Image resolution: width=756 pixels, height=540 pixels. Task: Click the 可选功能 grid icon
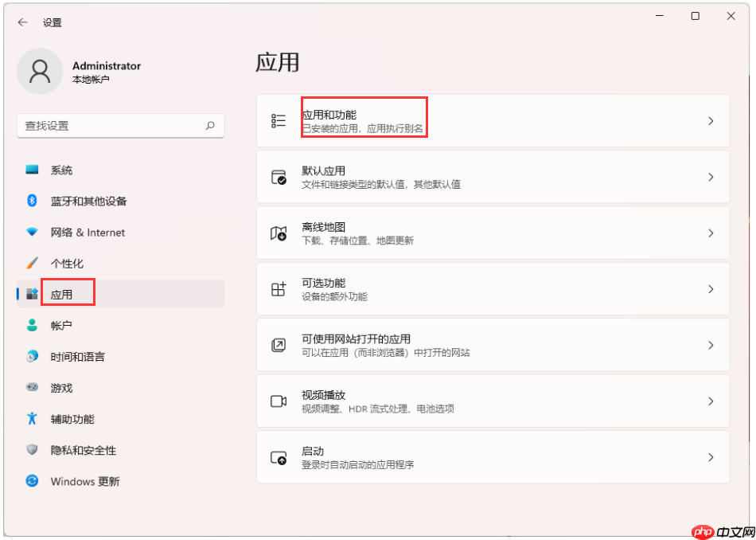[278, 289]
